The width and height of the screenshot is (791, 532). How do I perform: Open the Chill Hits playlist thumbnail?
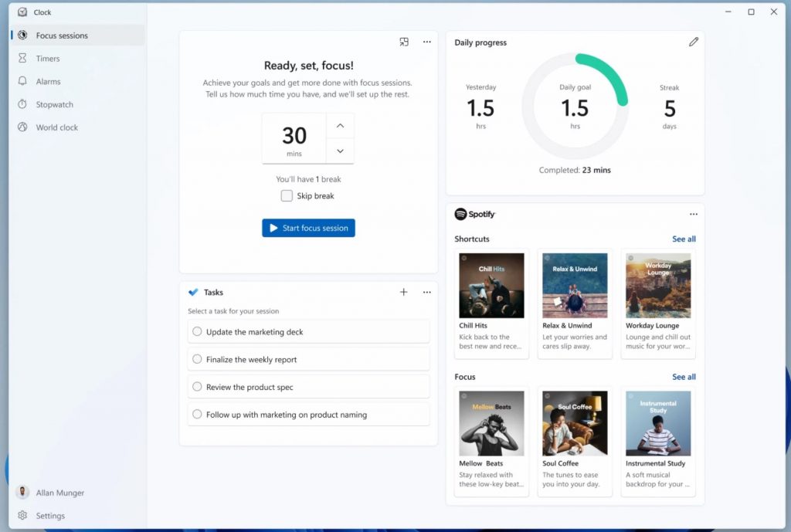point(491,286)
